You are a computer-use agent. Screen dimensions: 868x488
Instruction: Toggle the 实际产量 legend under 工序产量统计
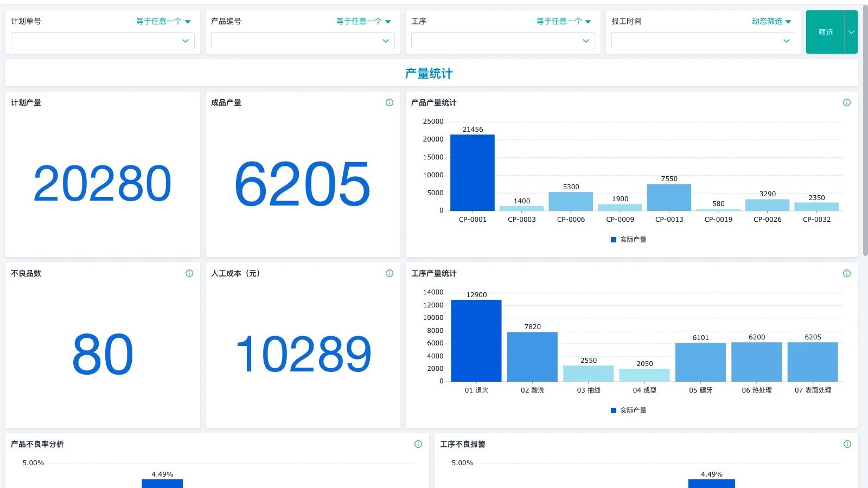629,410
